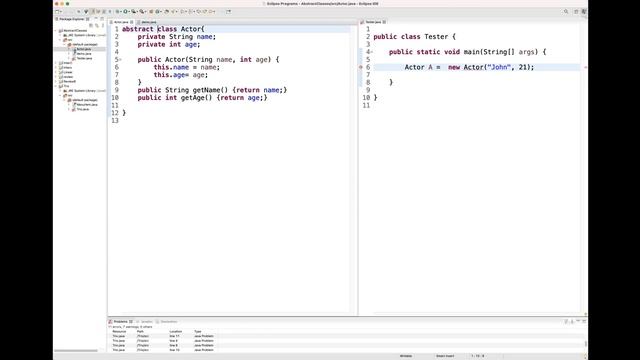Select the problem row at line 17
This screenshot has height=360, width=640.
pyautogui.click(x=347, y=336)
